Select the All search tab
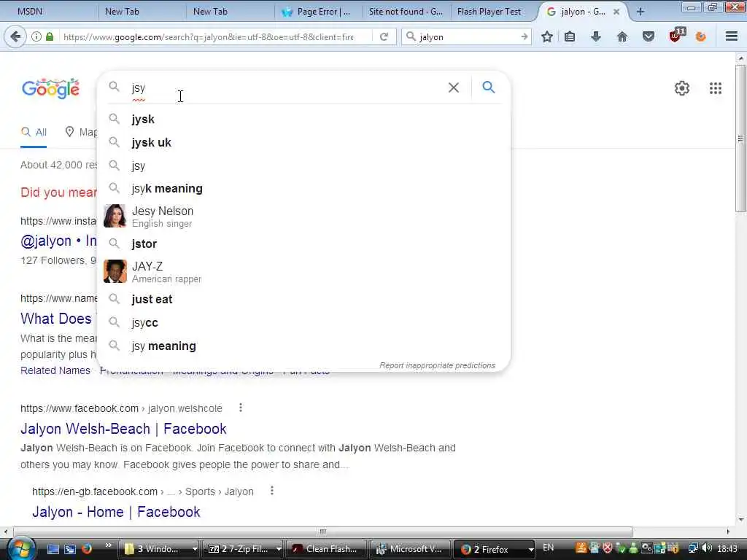The width and height of the screenshot is (747, 560). [x=34, y=132]
